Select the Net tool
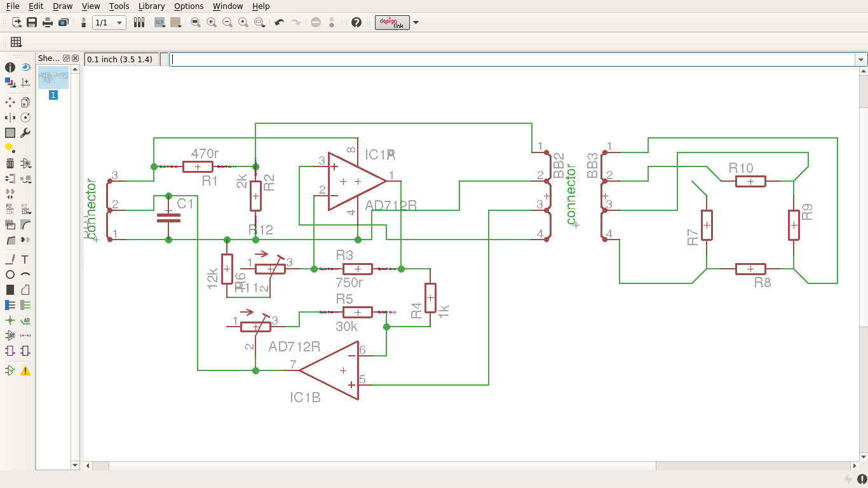 (x=25, y=305)
